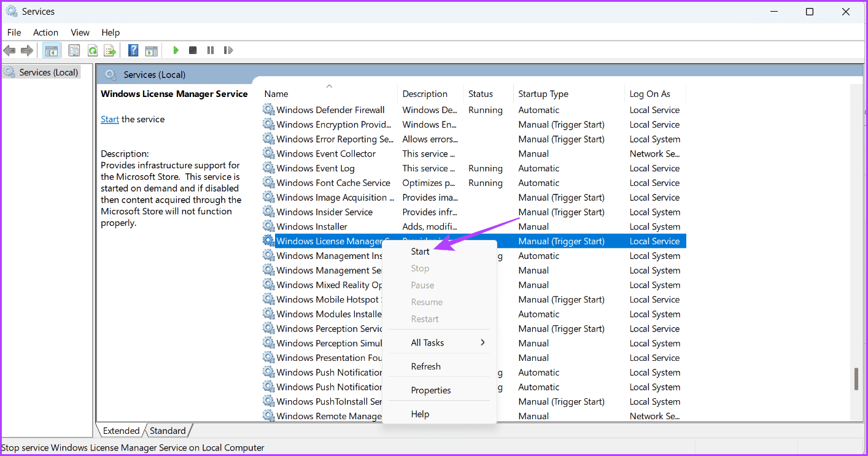Viewport: 868px width, 456px height.
Task: Click the Stop Service square toolbar icon
Action: (193, 50)
